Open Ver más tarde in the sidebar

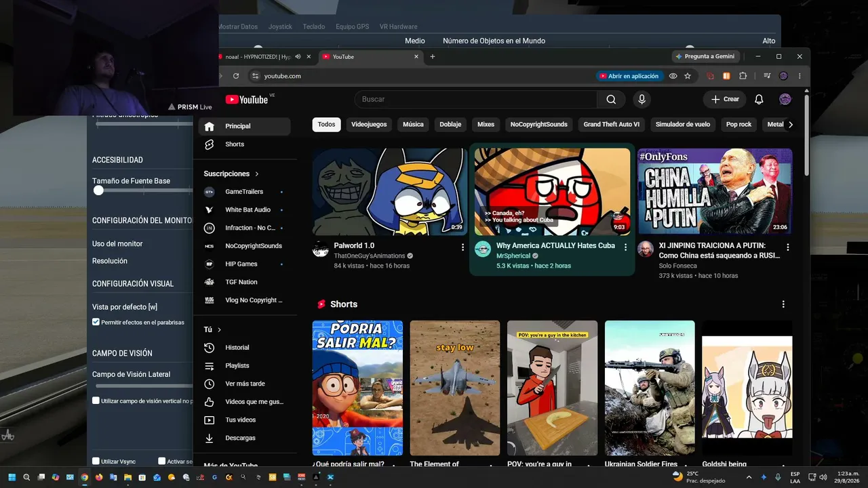tap(244, 384)
